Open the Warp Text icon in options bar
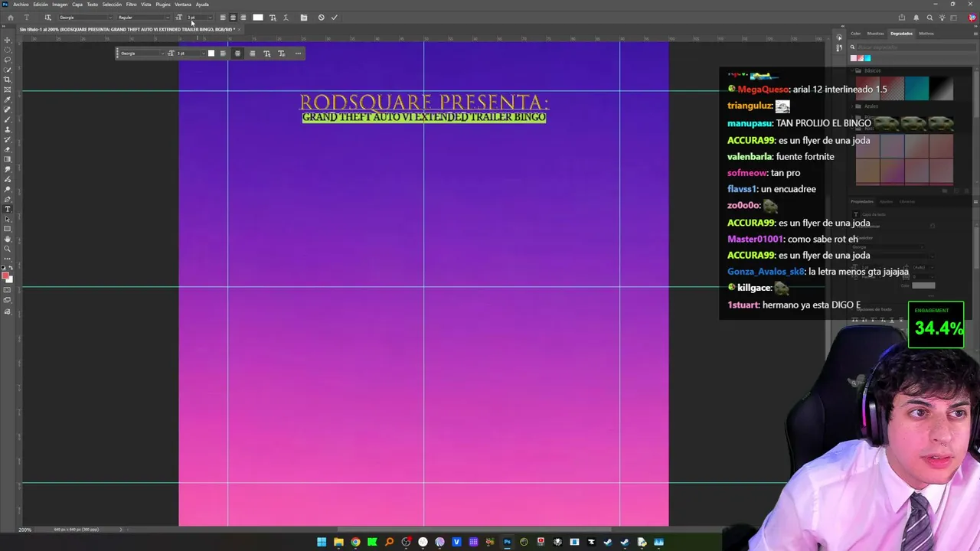 (x=286, y=18)
